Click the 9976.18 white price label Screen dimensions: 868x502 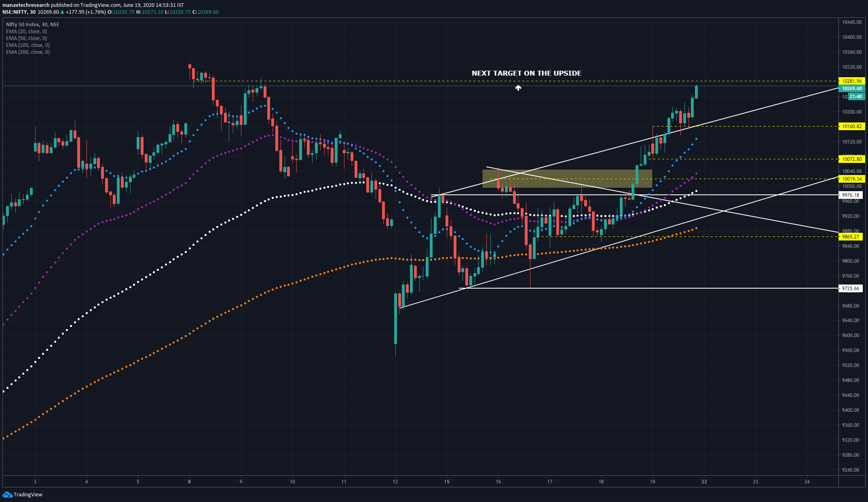tap(851, 195)
